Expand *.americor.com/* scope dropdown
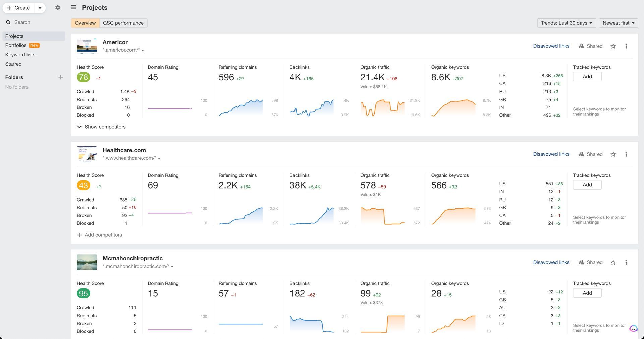 click(x=143, y=50)
